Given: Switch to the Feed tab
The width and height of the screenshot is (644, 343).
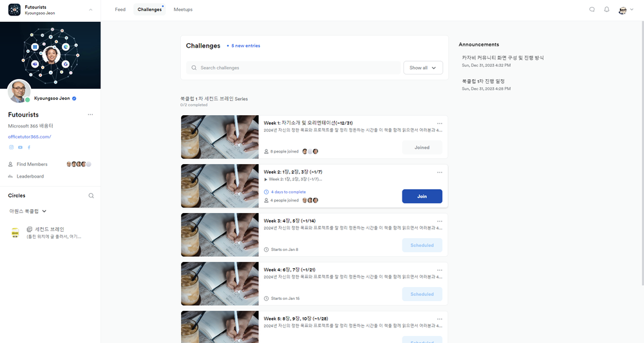Looking at the screenshot, I should click(120, 10).
